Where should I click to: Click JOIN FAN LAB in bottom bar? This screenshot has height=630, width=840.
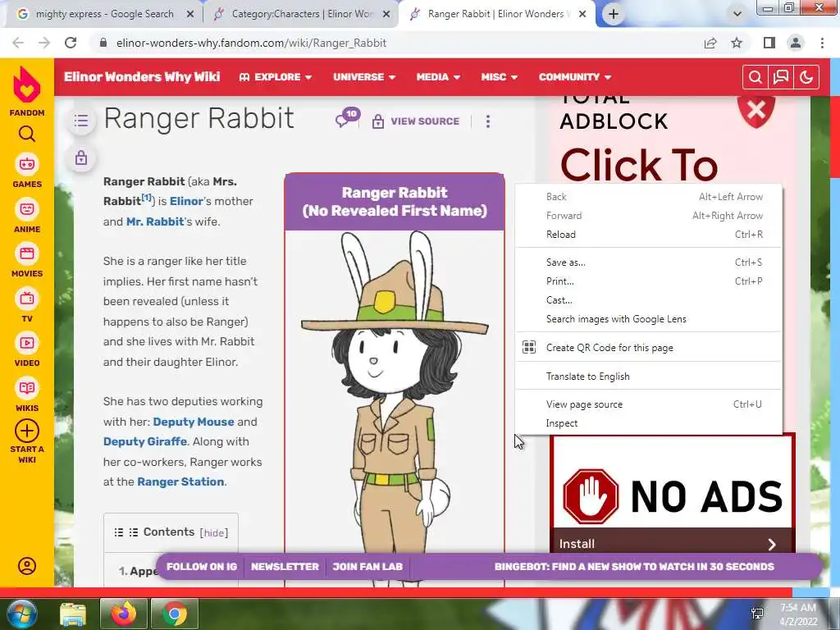pos(367,567)
